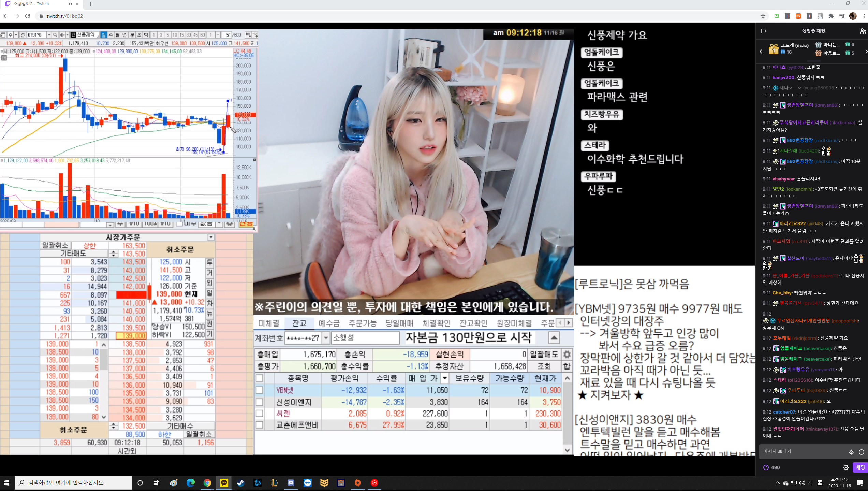Bookmark this page with the star icon
The width and height of the screenshot is (868, 491).
pos(763,16)
